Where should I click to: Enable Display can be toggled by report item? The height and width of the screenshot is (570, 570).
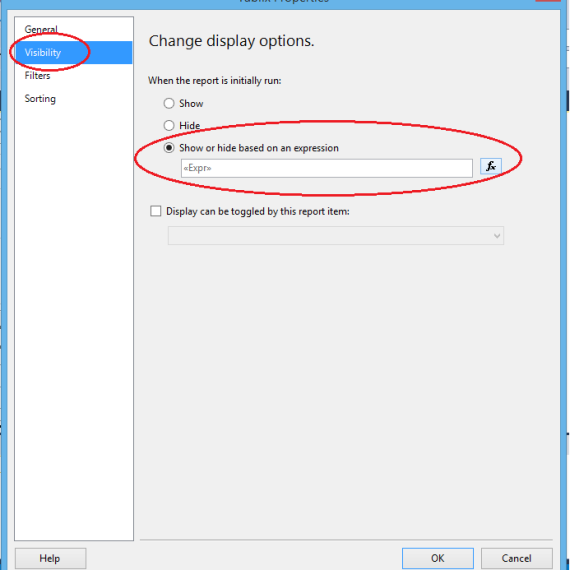point(156,211)
